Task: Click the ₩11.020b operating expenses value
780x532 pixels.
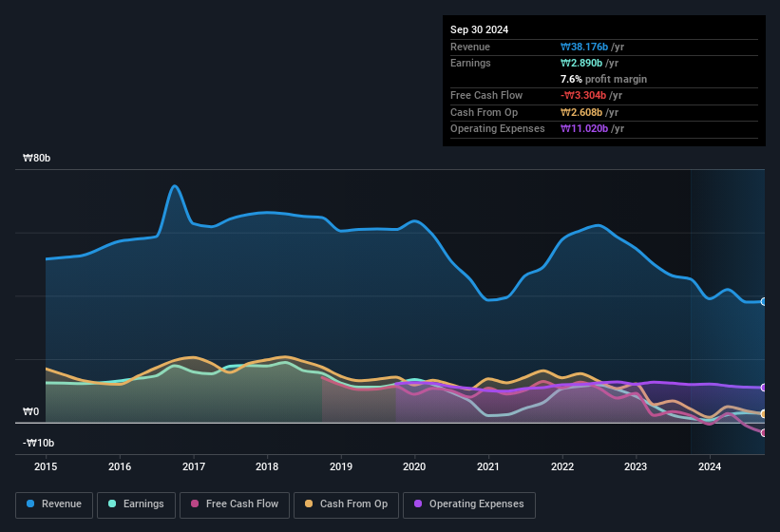Action: tap(584, 129)
